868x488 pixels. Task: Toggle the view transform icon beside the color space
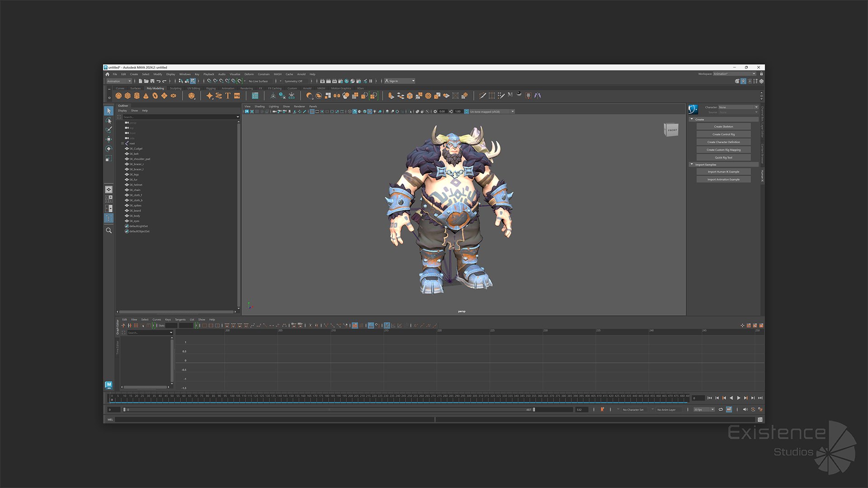coord(467,112)
